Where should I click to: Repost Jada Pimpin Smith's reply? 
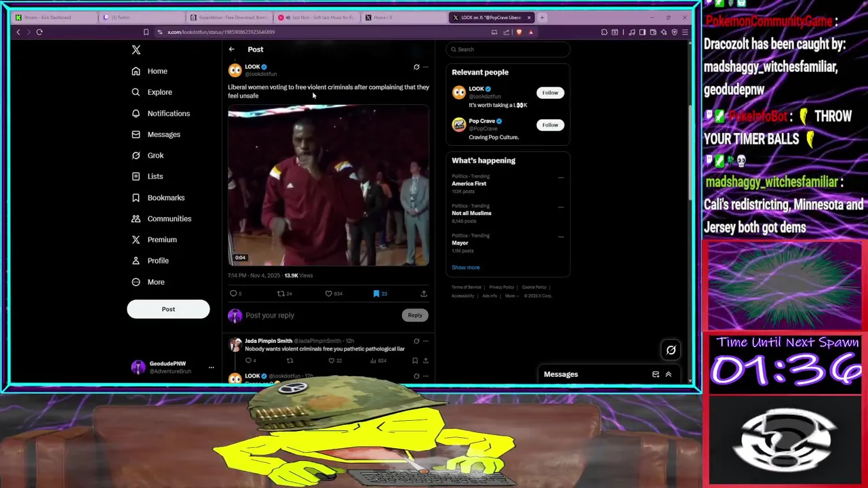point(290,361)
